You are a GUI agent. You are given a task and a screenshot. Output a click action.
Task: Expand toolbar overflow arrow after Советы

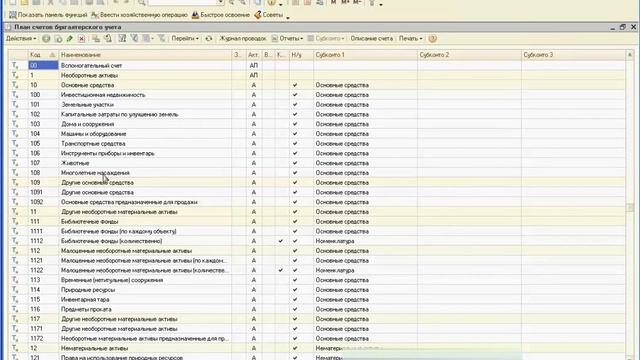pyautogui.click(x=288, y=18)
